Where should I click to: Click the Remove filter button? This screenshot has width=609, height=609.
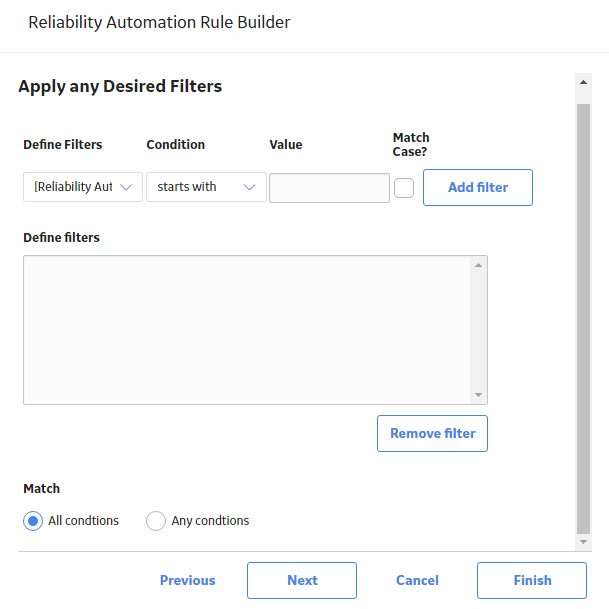(432, 433)
